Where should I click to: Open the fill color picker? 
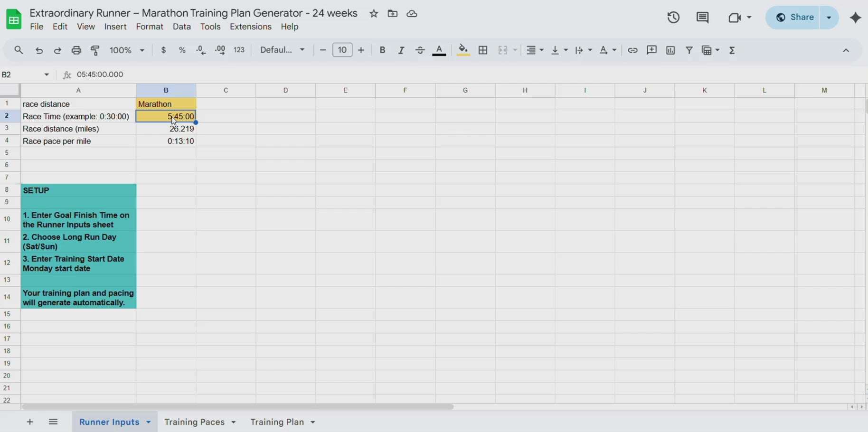(463, 50)
